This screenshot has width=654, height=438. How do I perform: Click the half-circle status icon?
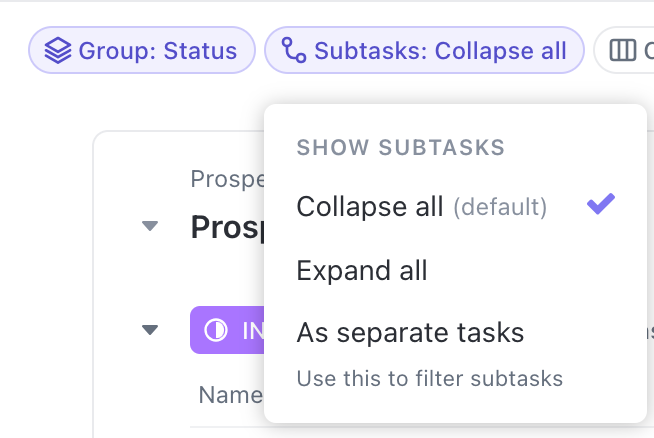216,330
